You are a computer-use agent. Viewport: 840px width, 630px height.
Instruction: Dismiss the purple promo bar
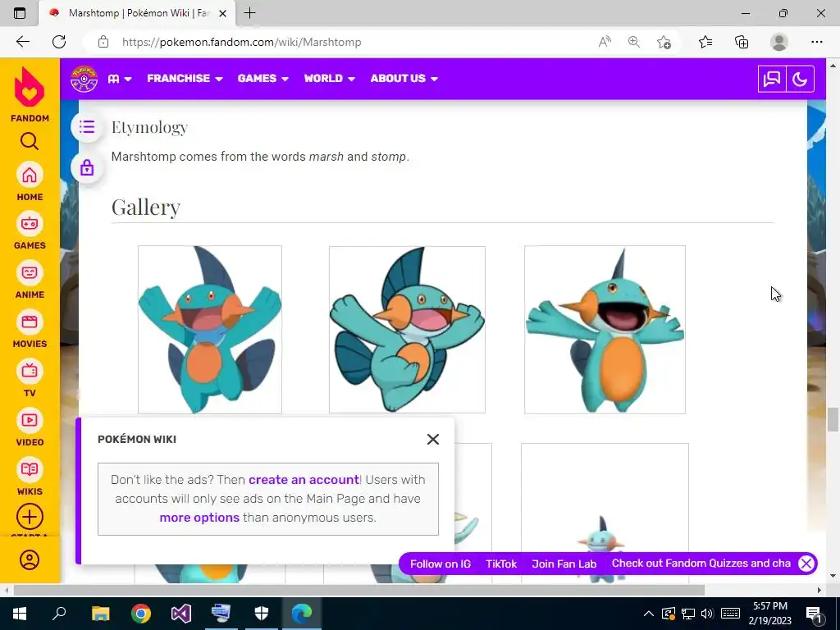point(806,564)
